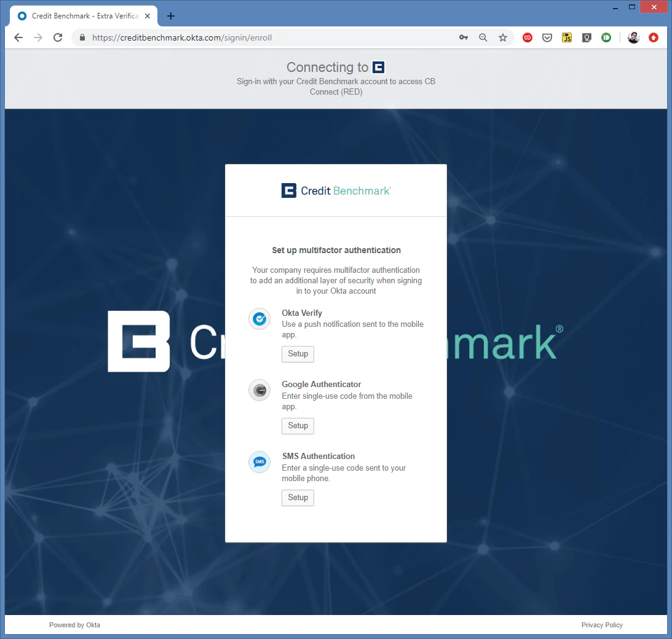Close the Credit Benchmark tab

pyautogui.click(x=148, y=16)
